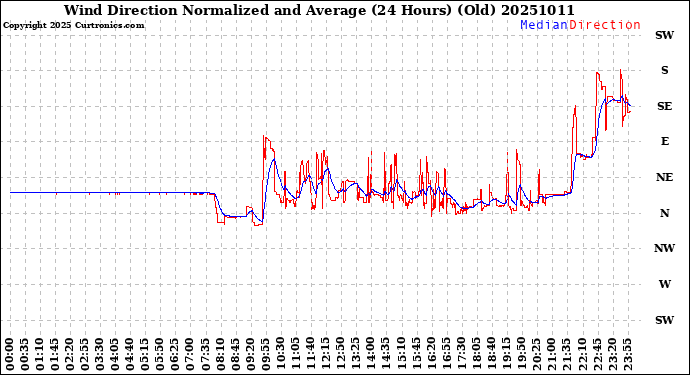Click the 12:15 time axis label
Viewport: 690px width, 375px height.
click(325, 354)
